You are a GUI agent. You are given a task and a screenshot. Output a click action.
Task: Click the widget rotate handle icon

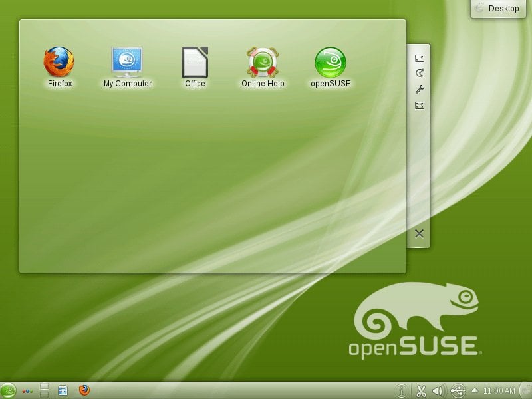(x=420, y=73)
